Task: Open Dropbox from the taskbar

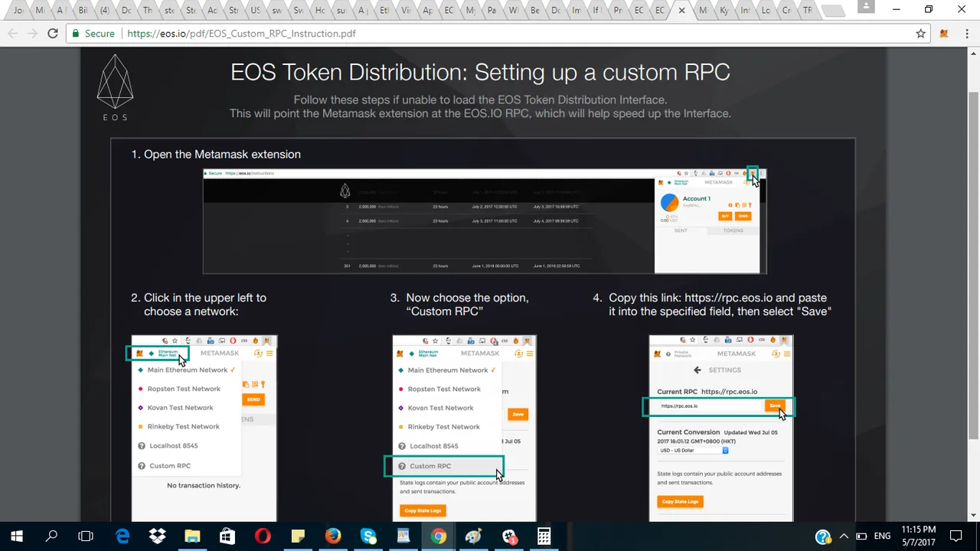Action: click(x=158, y=536)
